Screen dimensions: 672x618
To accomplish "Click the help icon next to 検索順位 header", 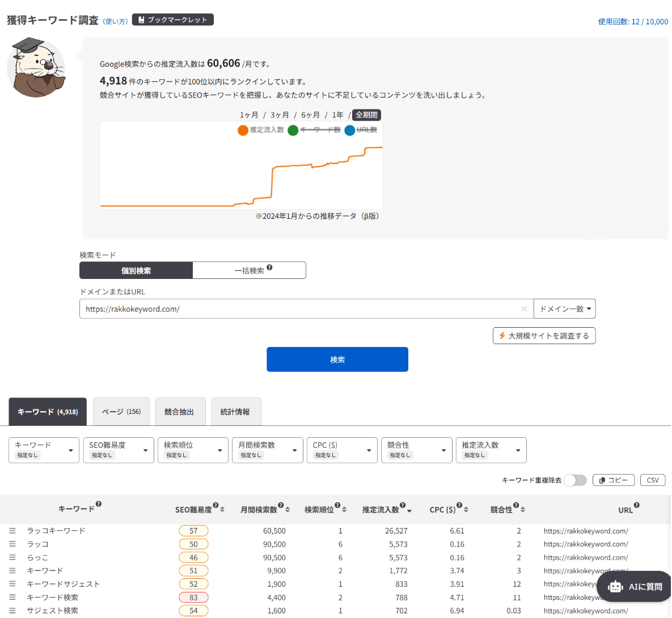I will [337, 505].
